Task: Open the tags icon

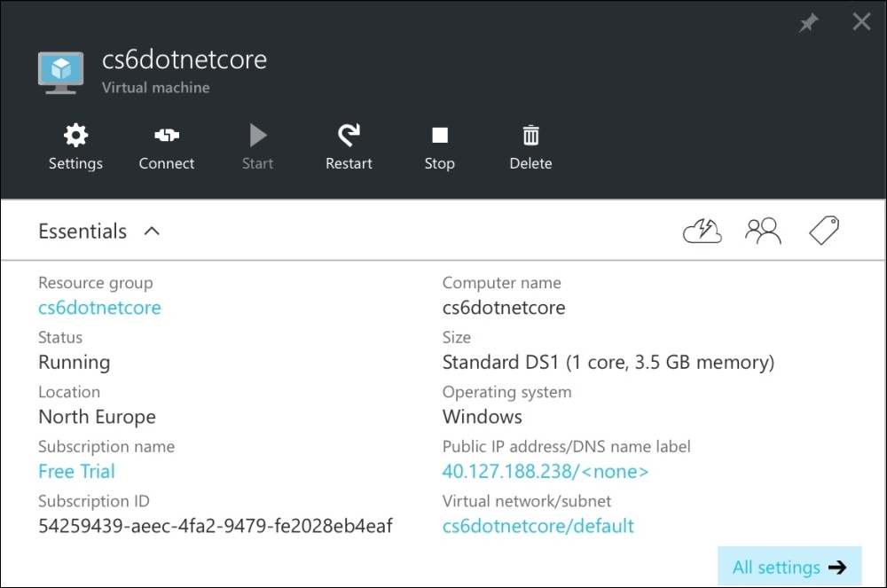Action: [824, 230]
